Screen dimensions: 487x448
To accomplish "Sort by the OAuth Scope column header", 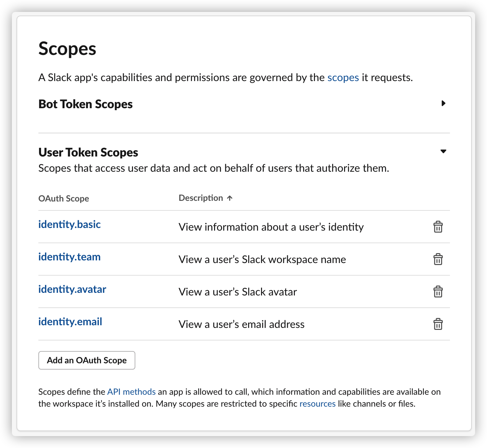I will pos(64,199).
